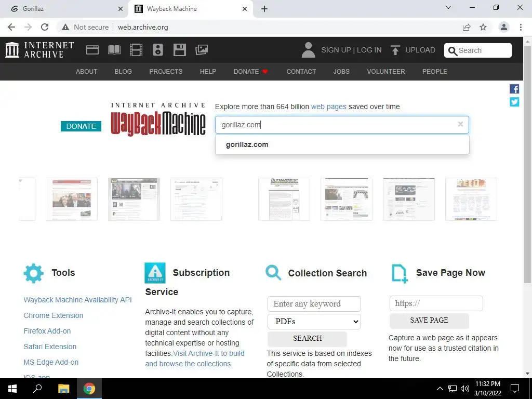Click the collection SEARCH button
This screenshot has height=399, width=532.
click(308, 338)
